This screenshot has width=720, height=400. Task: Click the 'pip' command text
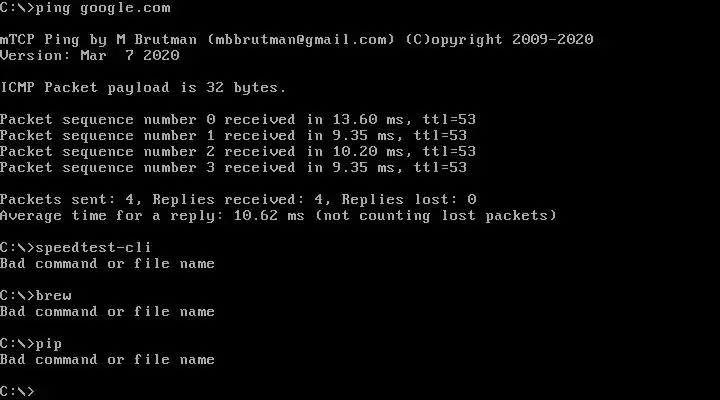pos(49,344)
